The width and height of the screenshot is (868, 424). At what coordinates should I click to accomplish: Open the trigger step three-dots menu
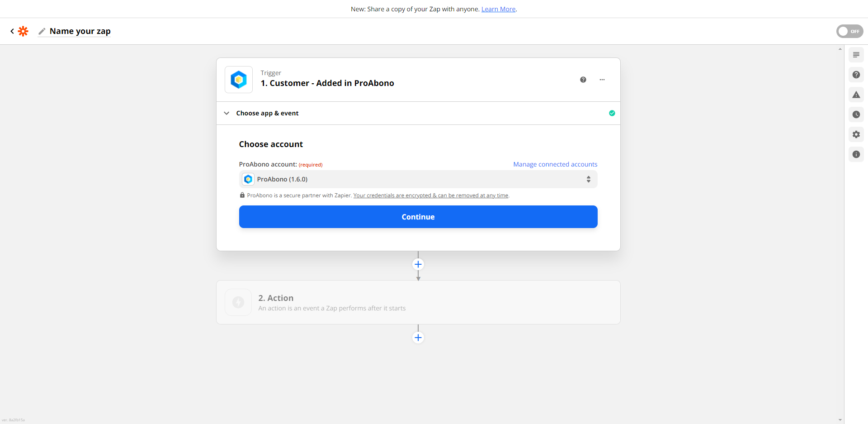[602, 80]
